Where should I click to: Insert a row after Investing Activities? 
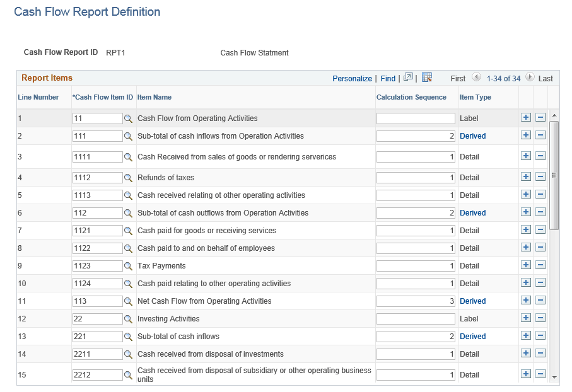pyautogui.click(x=526, y=318)
